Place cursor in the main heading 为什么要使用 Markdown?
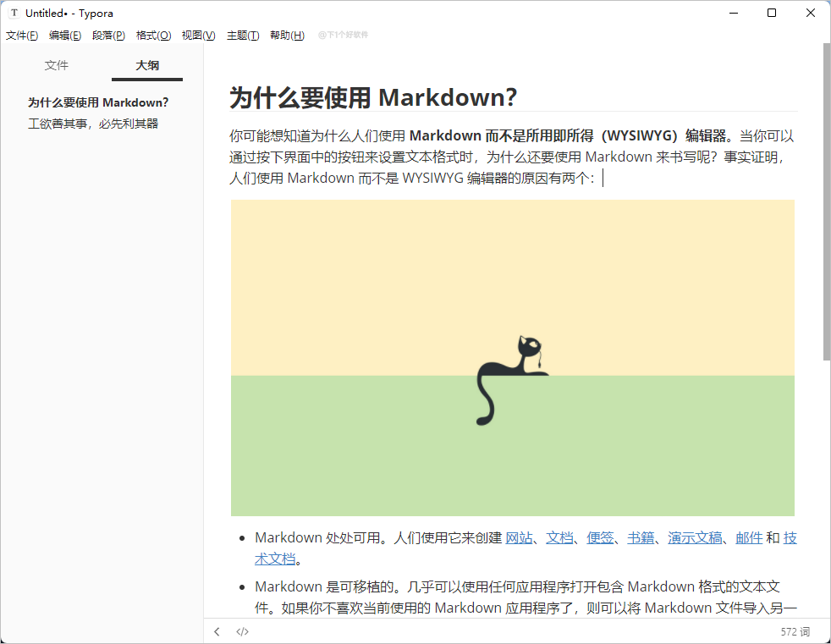831x644 pixels. pyautogui.click(x=373, y=97)
